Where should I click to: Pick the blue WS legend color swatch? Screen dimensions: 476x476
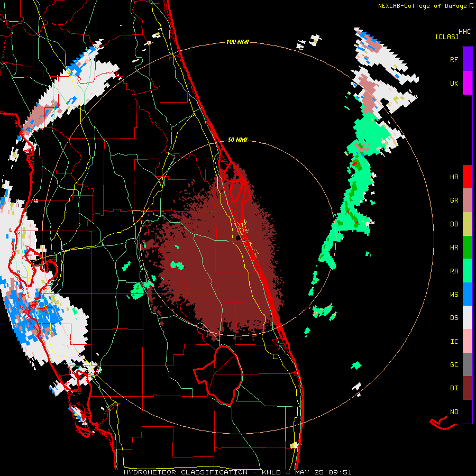[467, 294]
